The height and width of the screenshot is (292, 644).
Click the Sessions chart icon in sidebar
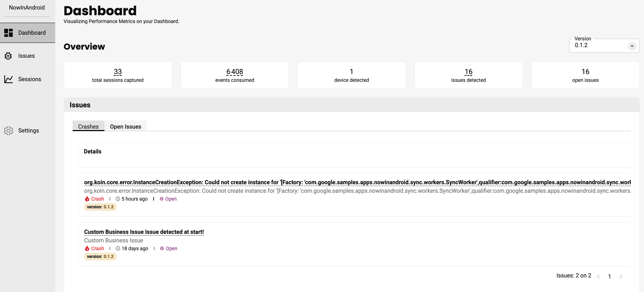click(8, 79)
